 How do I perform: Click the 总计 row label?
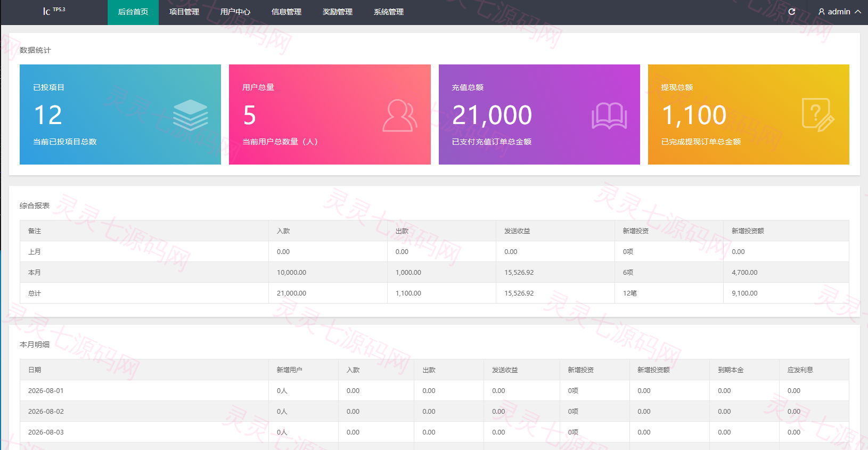35,293
